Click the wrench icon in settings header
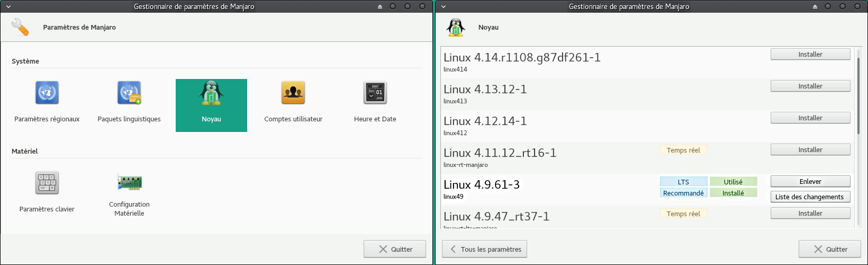 pos(21,27)
